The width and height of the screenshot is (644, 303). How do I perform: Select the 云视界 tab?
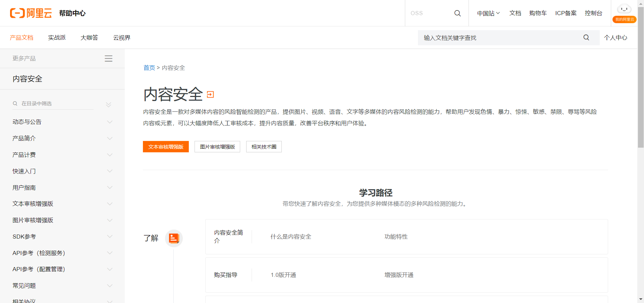[x=122, y=38]
